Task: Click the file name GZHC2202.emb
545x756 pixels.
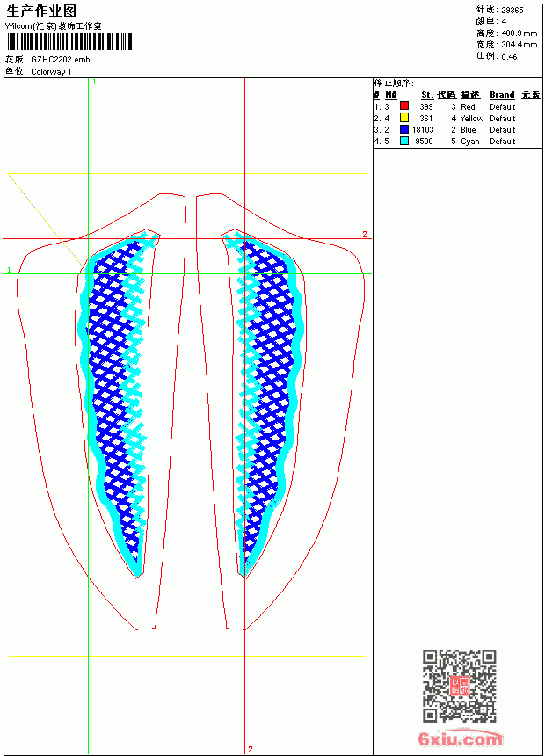Action: (x=61, y=60)
